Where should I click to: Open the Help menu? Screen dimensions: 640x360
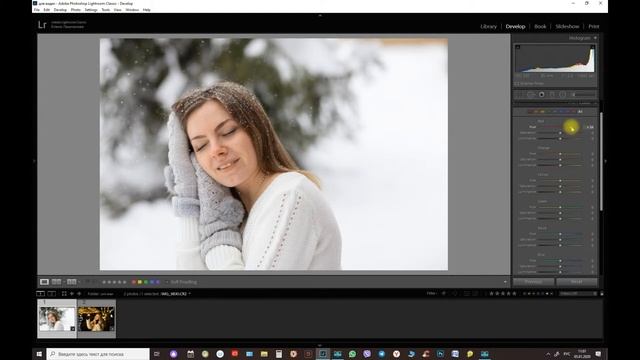(147, 10)
